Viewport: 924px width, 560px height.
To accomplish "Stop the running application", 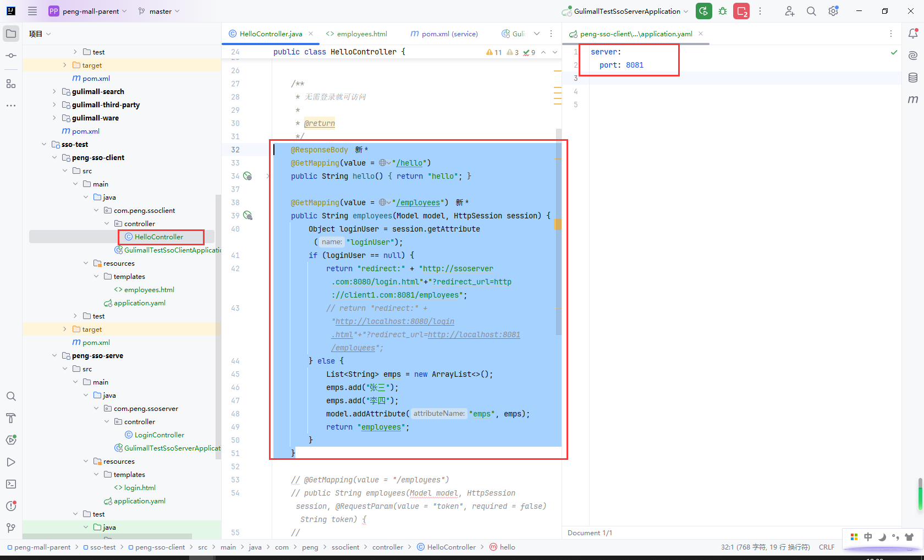I will (741, 11).
